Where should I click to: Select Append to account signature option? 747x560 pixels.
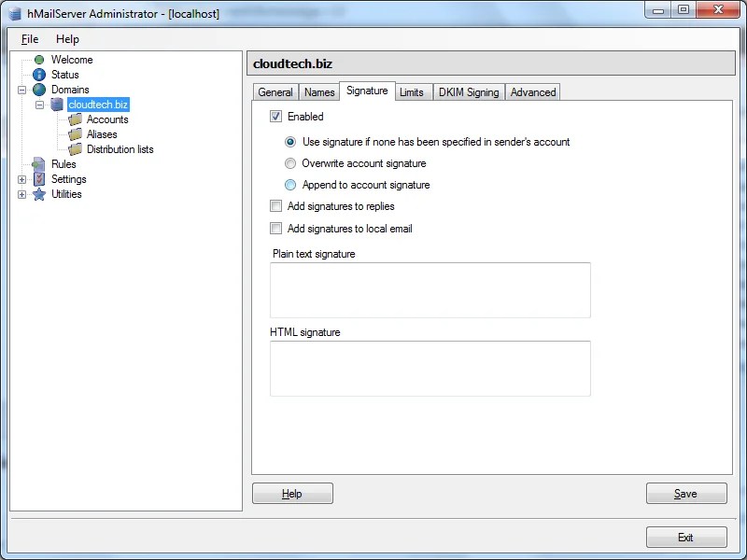(290, 185)
